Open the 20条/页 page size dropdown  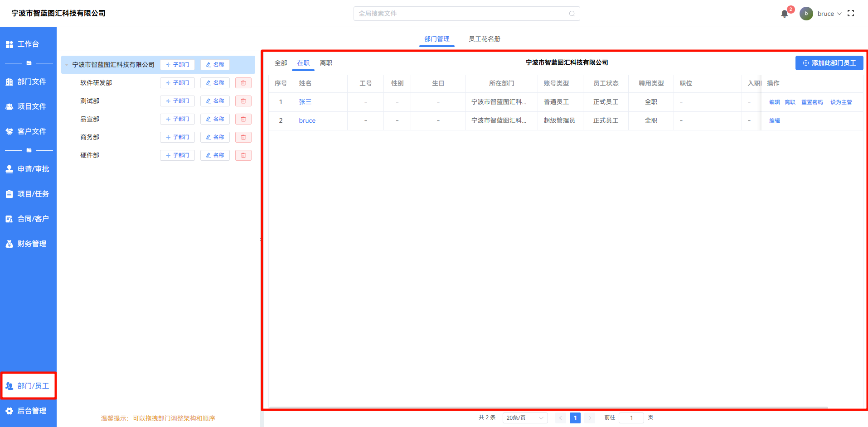(525, 417)
